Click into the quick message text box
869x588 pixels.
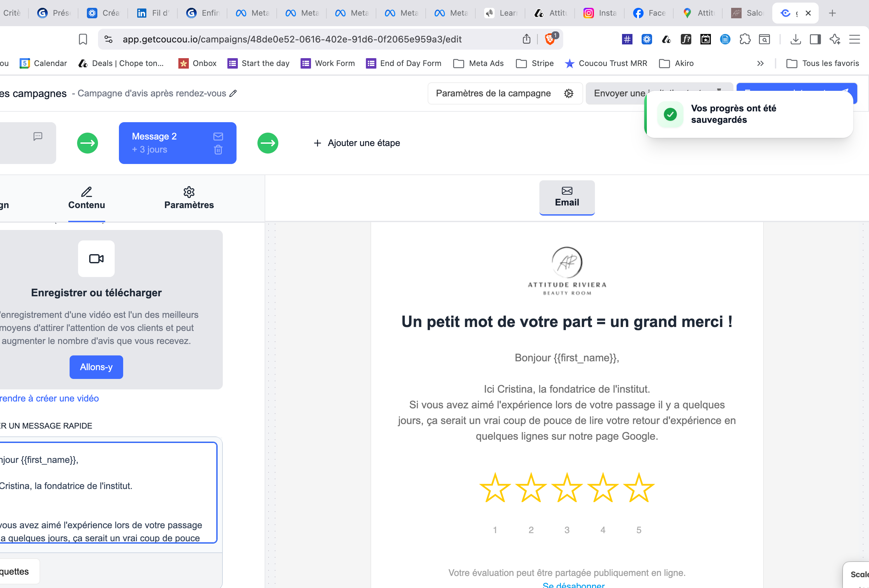(x=108, y=493)
